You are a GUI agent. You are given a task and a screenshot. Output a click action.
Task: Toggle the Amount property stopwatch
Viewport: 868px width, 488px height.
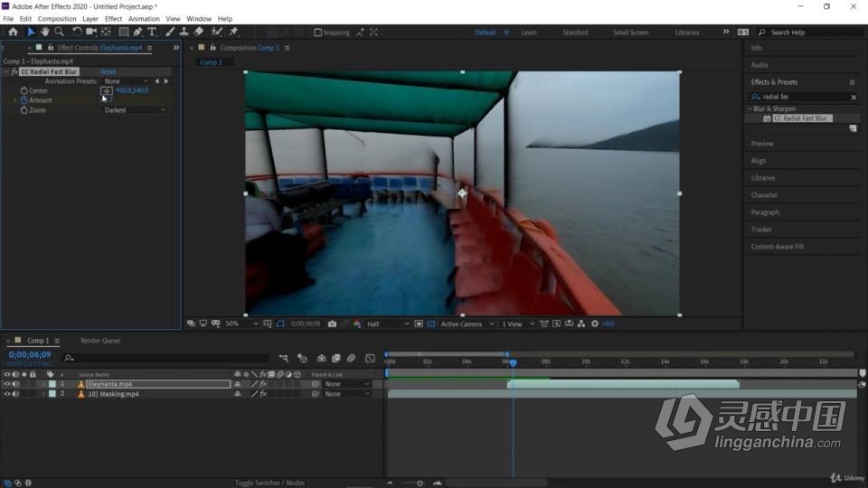pyautogui.click(x=24, y=100)
